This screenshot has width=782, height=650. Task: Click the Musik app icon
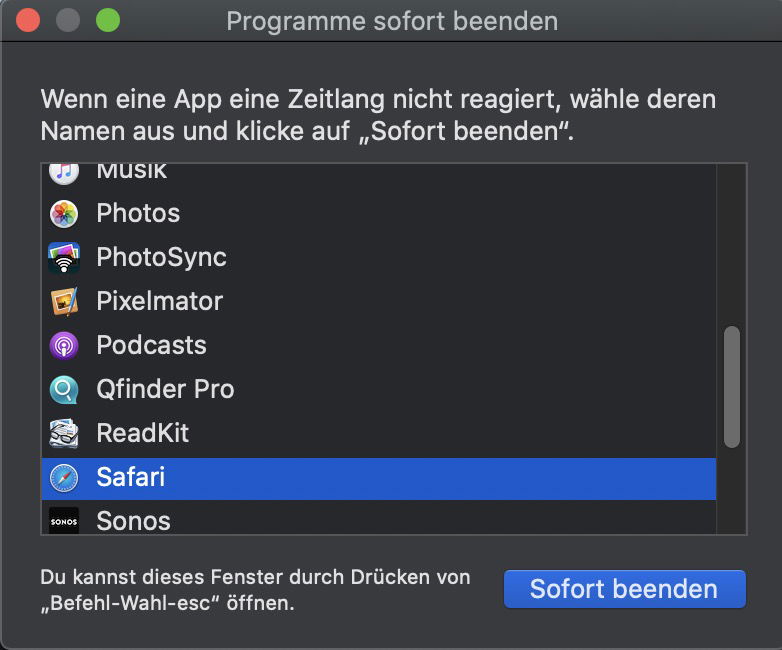click(x=64, y=173)
